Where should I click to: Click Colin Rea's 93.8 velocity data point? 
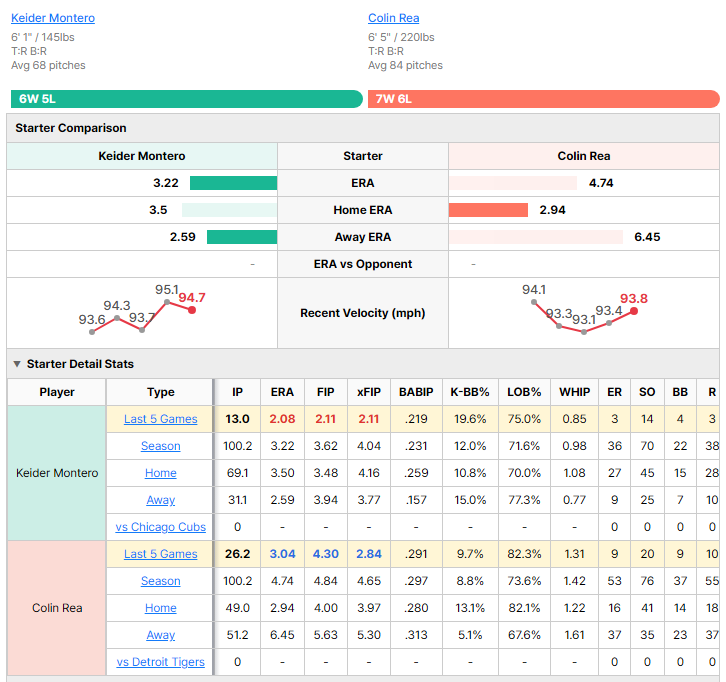click(634, 311)
